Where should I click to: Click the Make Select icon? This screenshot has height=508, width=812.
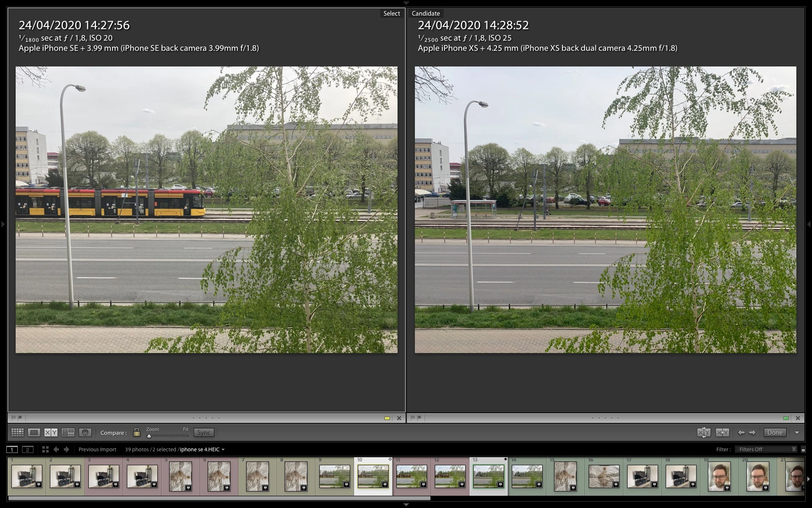(x=722, y=432)
